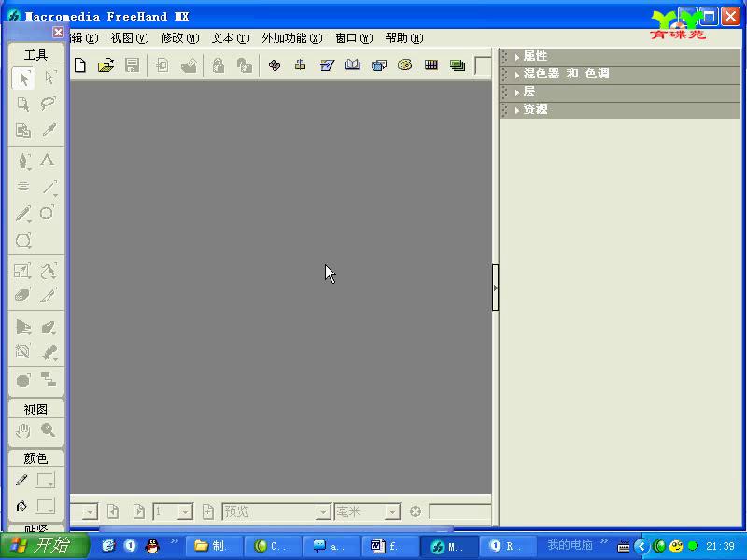Collapse the right panel dock handle
Image resolution: width=747 pixels, height=560 pixels.
(x=495, y=287)
